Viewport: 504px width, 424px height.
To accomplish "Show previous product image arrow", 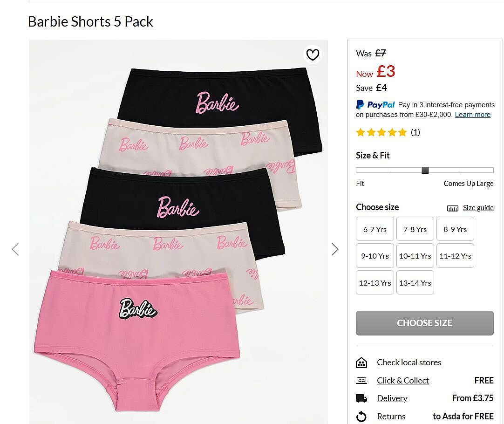I will coord(15,249).
